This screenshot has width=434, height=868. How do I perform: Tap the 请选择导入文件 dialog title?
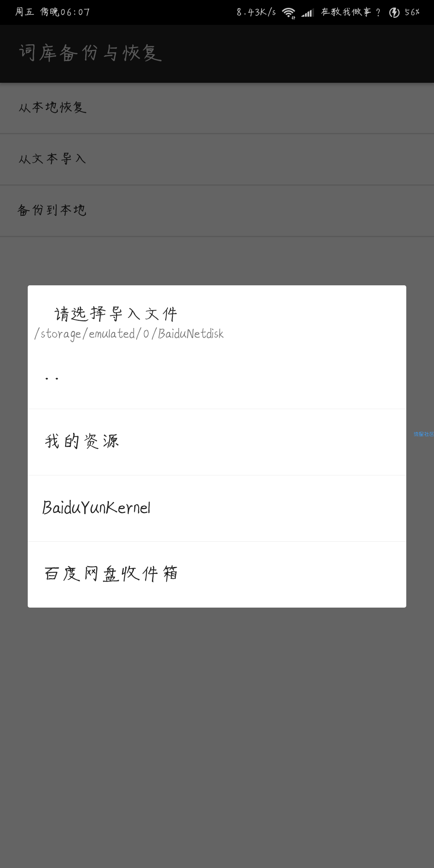click(116, 314)
